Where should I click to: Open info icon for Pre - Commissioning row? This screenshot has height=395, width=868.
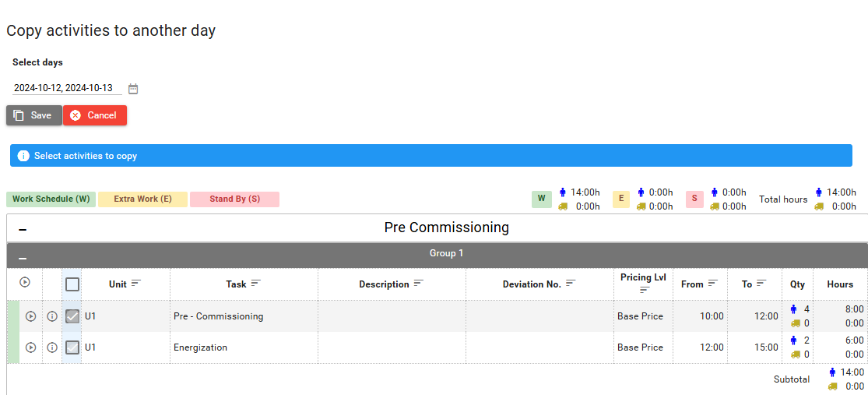pos(52,316)
